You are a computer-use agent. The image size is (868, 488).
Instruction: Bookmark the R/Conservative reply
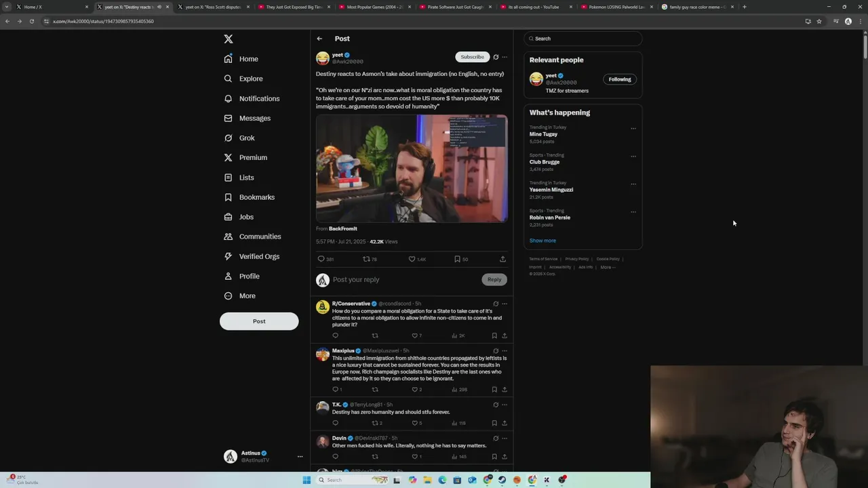tap(494, 335)
